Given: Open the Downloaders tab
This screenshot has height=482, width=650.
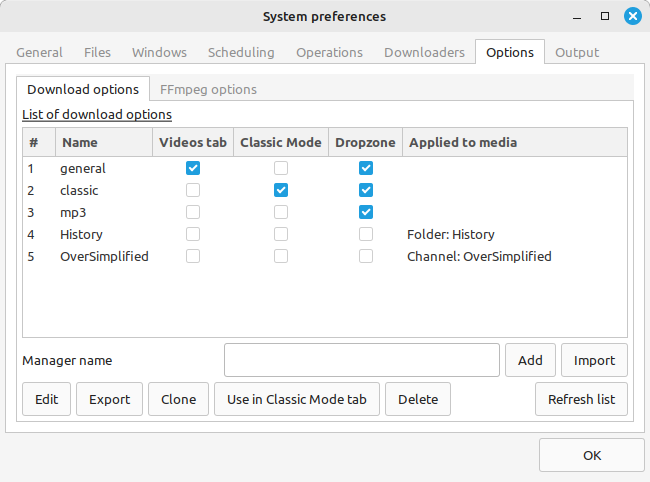Looking at the screenshot, I should click(424, 53).
